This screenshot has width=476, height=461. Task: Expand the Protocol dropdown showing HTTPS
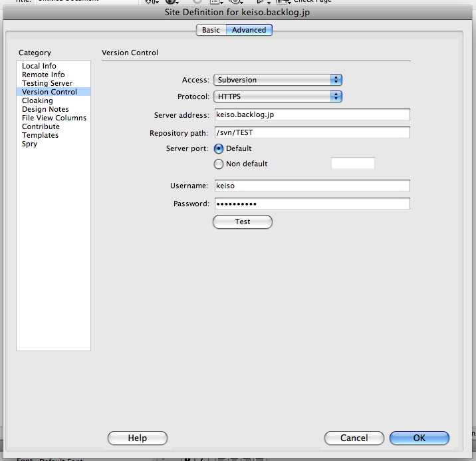[x=277, y=96]
